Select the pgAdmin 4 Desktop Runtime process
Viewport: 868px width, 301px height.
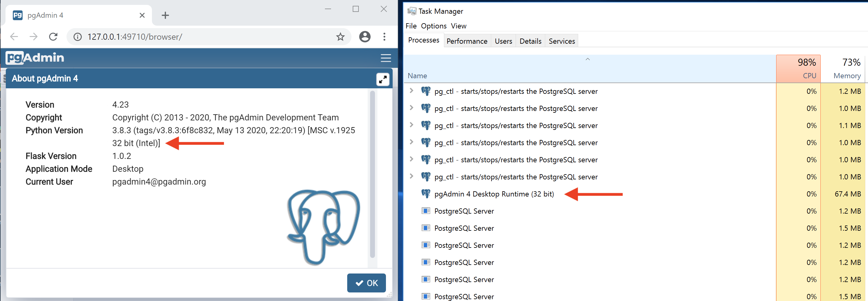494,194
